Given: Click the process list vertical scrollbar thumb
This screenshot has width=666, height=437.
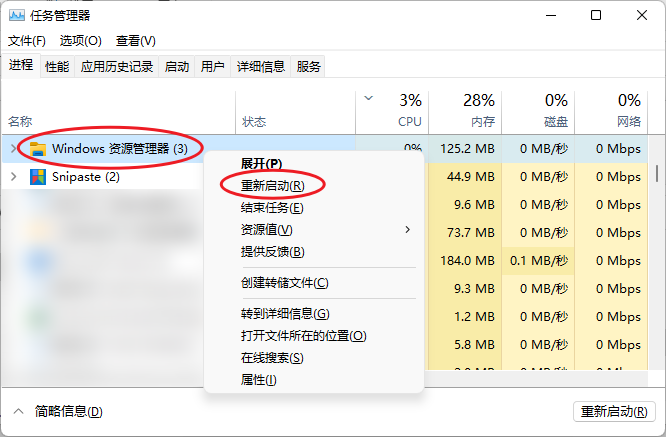Looking at the screenshot, I should (x=657, y=173).
